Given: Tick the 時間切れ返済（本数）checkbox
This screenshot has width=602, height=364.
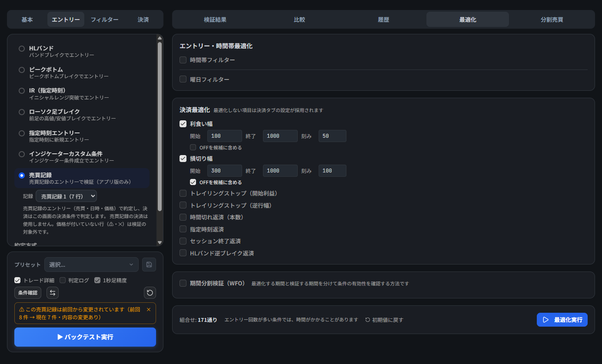Looking at the screenshot, I should [183, 217].
